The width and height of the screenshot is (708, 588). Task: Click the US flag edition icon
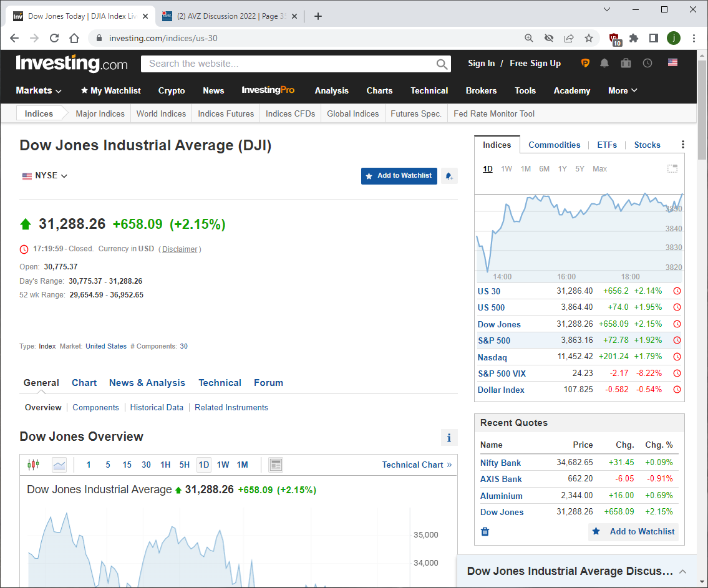tap(673, 63)
